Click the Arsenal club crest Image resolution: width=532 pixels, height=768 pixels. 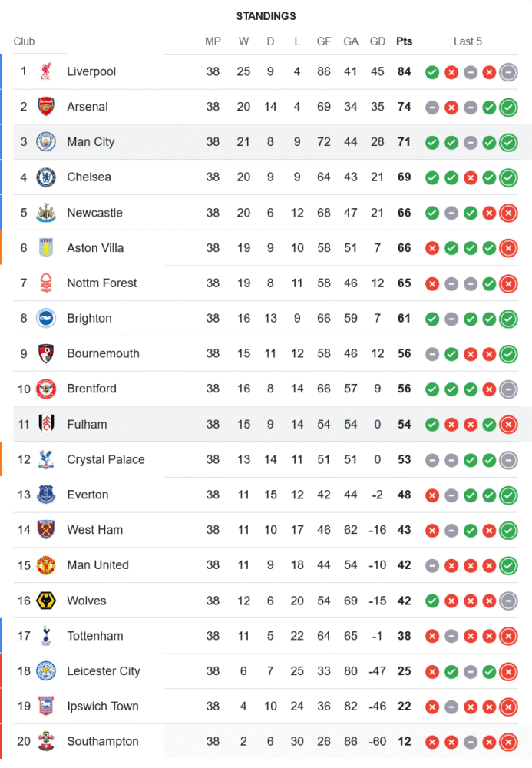click(x=46, y=107)
